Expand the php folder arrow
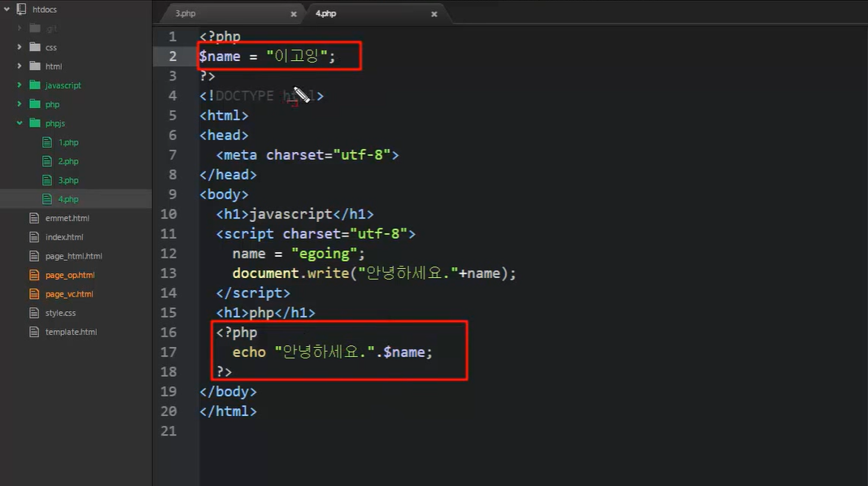Image resolution: width=868 pixels, height=486 pixels. 20,104
